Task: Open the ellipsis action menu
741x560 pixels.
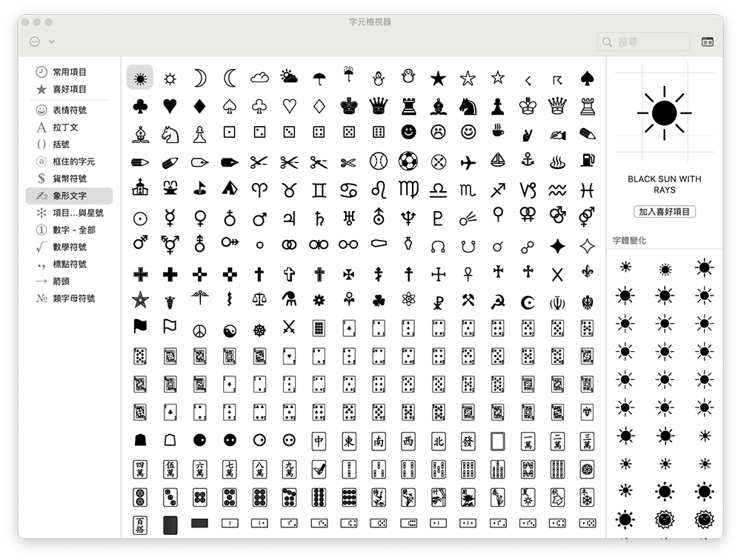Action: pyautogui.click(x=35, y=41)
